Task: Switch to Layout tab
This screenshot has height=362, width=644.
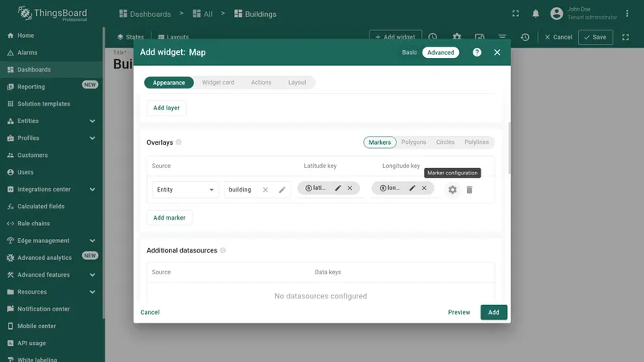Action: (x=297, y=83)
